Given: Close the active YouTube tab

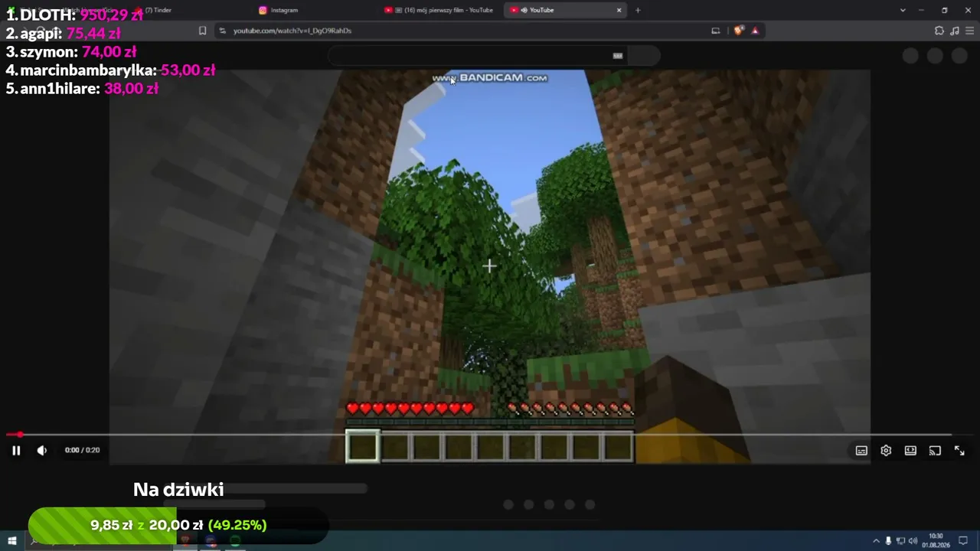Looking at the screenshot, I should click(619, 10).
